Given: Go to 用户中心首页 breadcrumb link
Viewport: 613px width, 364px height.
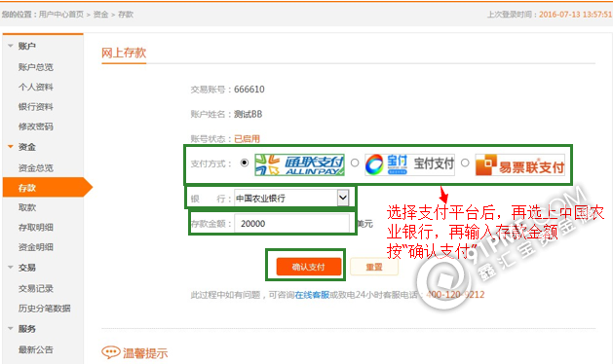Looking at the screenshot, I should click(x=61, y=15).
